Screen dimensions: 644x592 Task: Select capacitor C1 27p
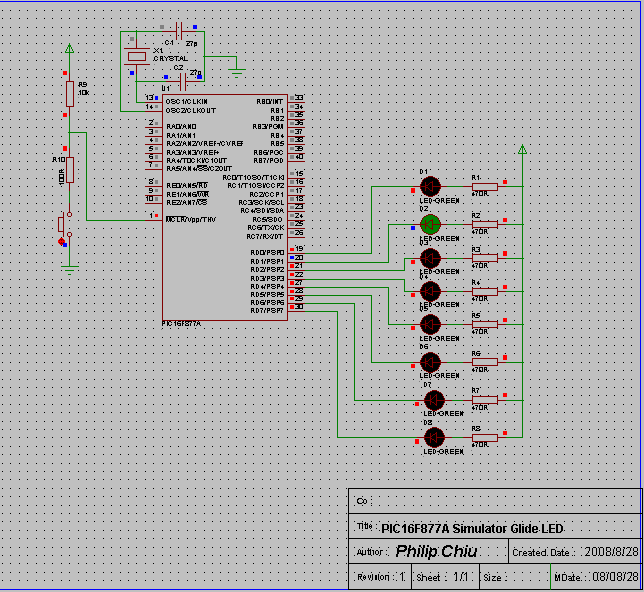(x=179, y=31)
